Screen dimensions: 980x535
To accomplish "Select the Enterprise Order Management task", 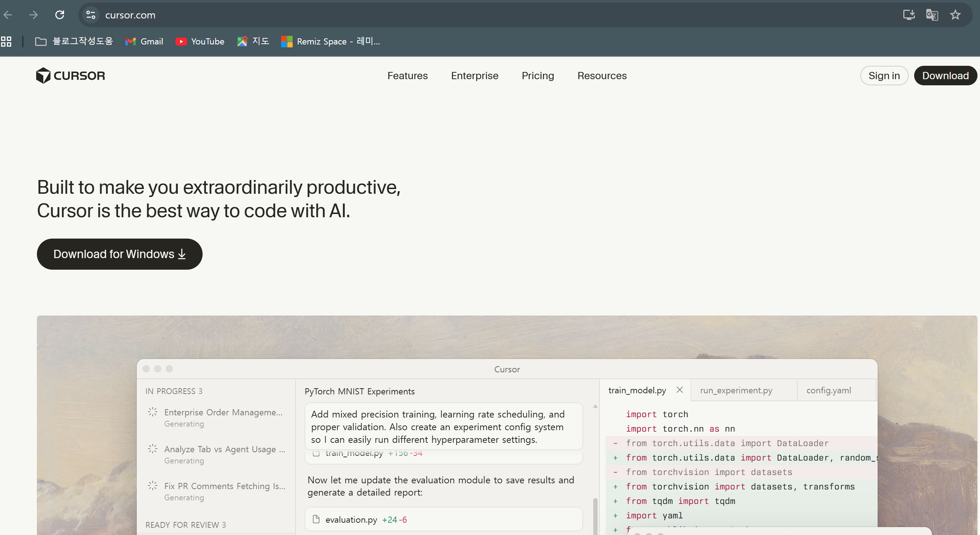I will 223,412.
